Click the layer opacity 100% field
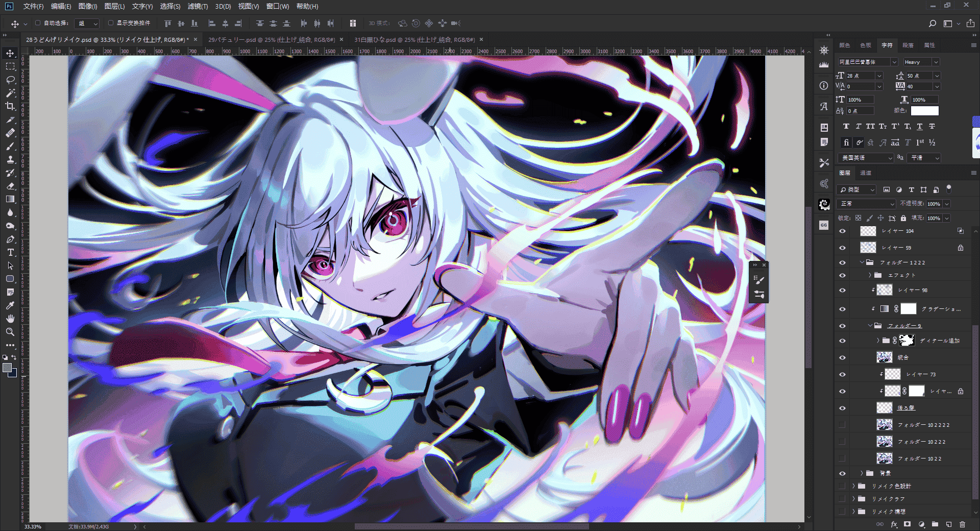 click(x=934, y=204)
